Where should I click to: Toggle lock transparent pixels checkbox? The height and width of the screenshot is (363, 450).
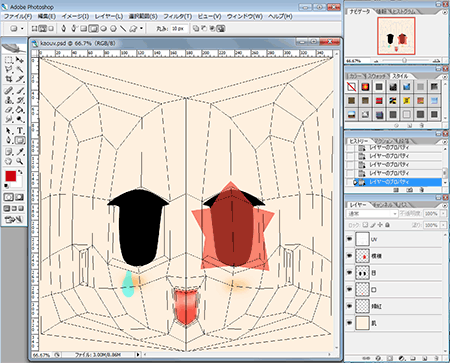366,225
